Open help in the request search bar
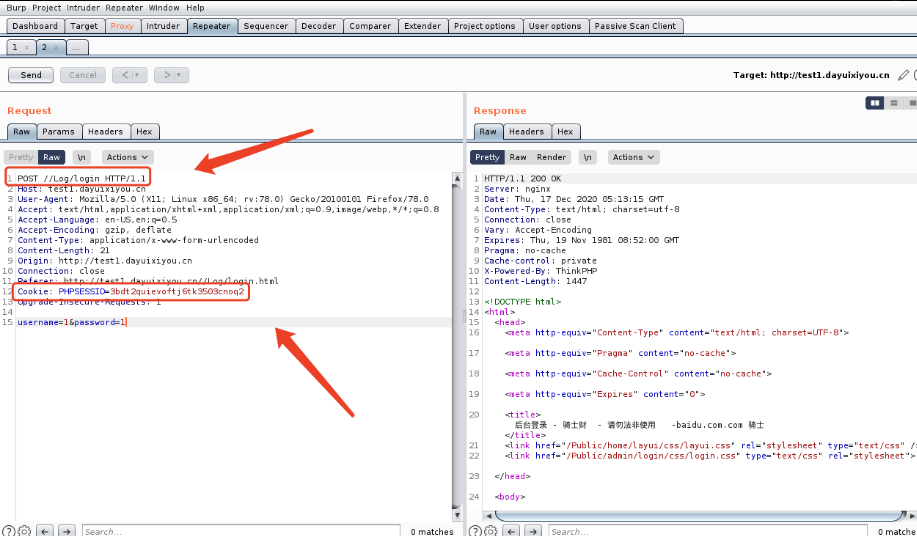Image resolution: width=917 pixels, height=536 pixels. (x=8, y=531)
